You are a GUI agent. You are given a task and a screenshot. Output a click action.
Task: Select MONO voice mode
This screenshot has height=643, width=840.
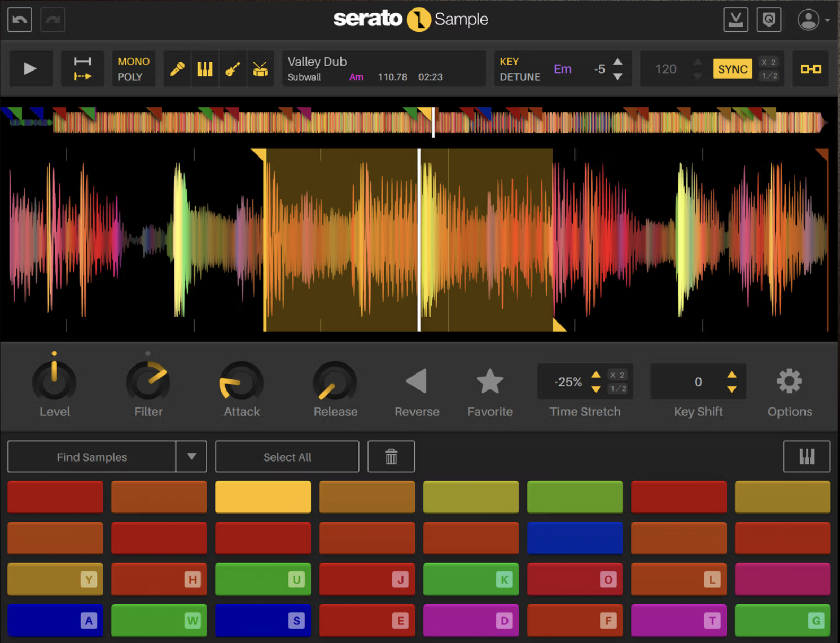[134, 62]
